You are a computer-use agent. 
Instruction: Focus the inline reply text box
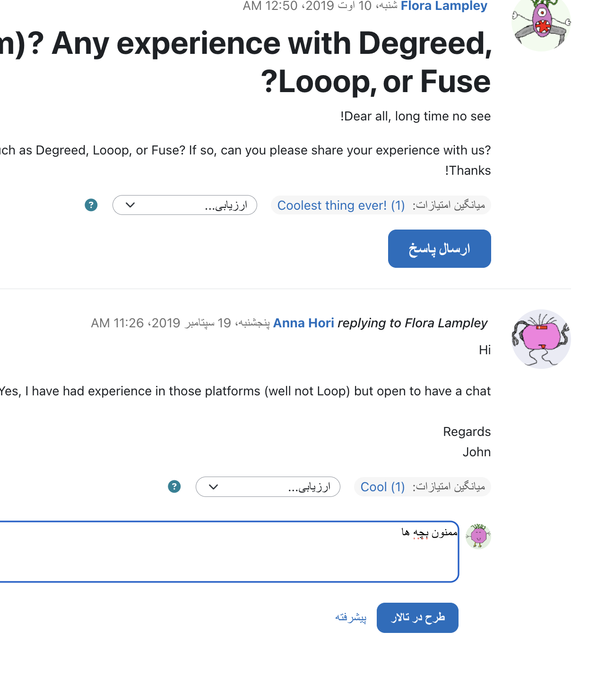[x=229, y=552]
